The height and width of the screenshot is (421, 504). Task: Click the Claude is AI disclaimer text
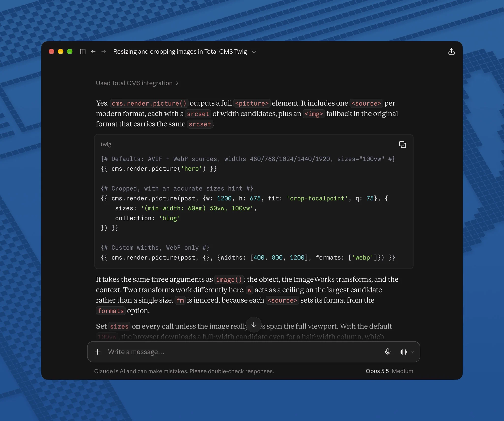coord(184,371)
